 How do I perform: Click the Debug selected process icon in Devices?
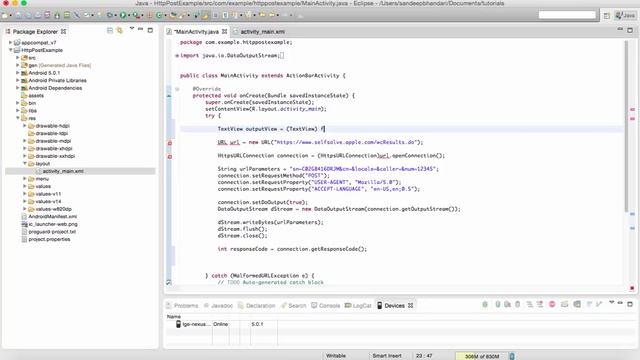tap(485, 304)
